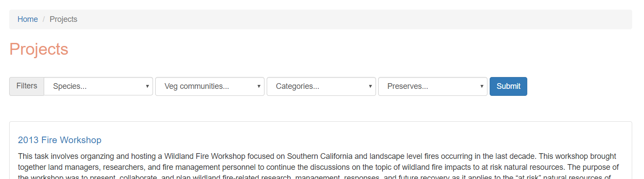Open the Preserves filter dropdown

pos(433,86)
